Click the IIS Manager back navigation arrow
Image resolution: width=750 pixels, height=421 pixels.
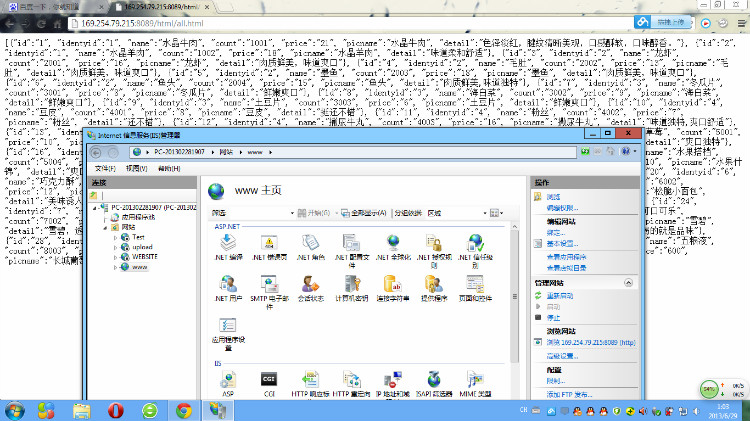[96, 153]
